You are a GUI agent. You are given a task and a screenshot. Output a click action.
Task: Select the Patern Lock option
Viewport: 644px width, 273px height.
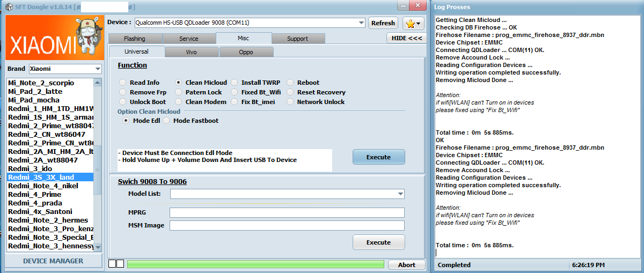click(x=199, y=92)
